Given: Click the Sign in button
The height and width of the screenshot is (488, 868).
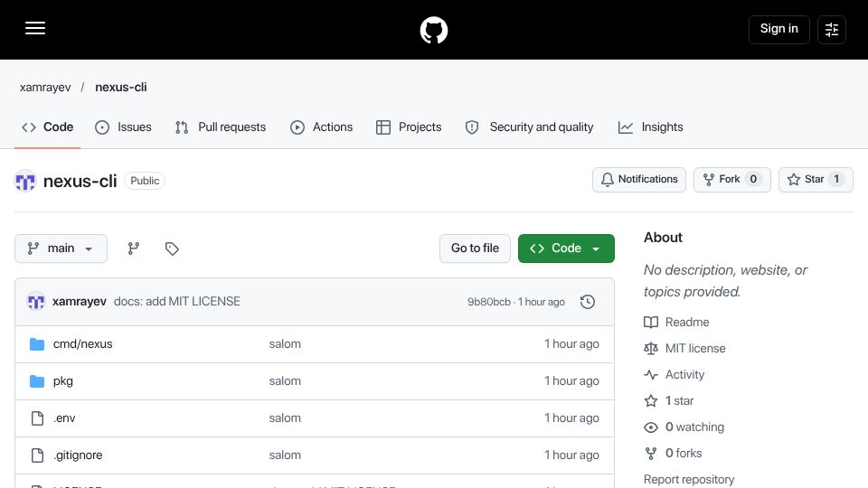Looking at the screenshot, I should pyautogui.click(x=778, y=29).
